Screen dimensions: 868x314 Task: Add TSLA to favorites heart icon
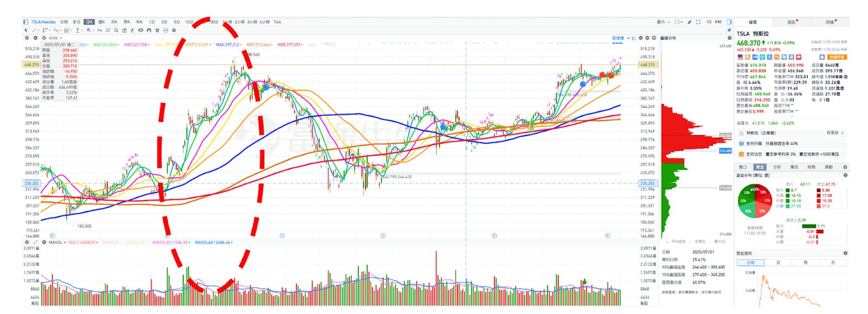[799, 57]
